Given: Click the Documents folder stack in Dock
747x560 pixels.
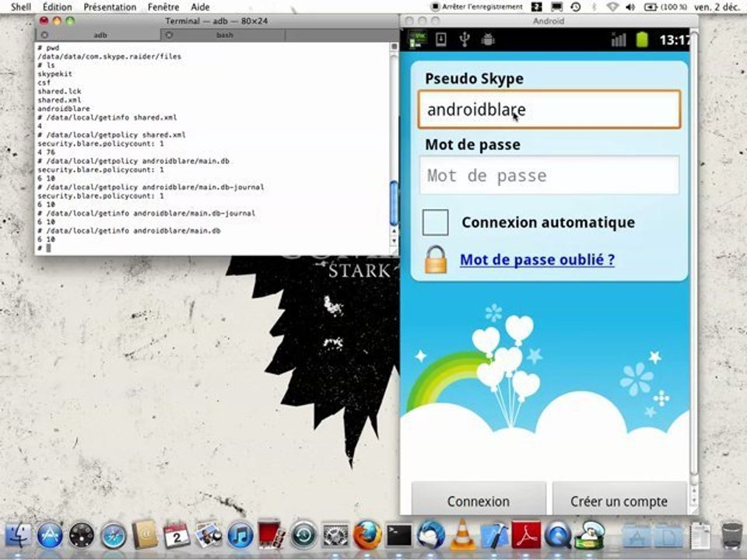Looking at the screenshot, I should (668, 536).
